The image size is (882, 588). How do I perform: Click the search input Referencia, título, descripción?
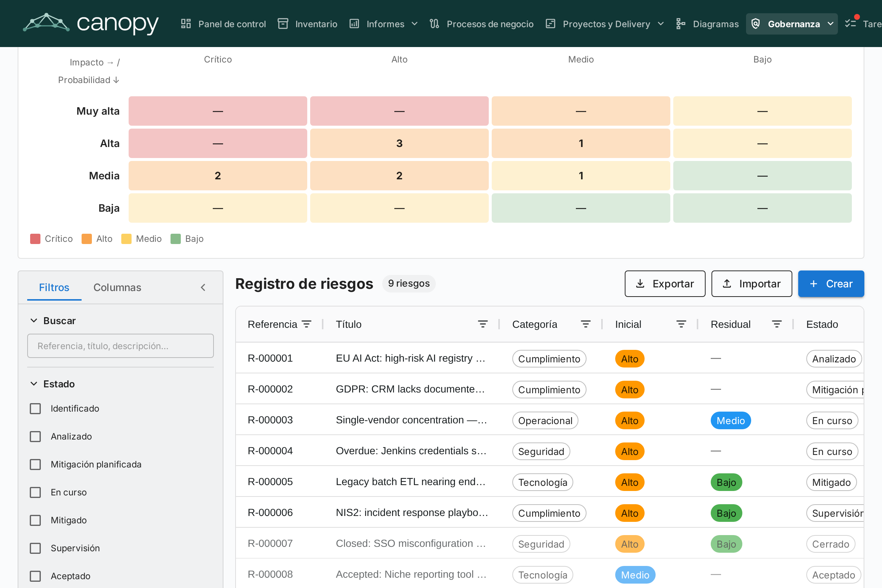coord(121,346)
